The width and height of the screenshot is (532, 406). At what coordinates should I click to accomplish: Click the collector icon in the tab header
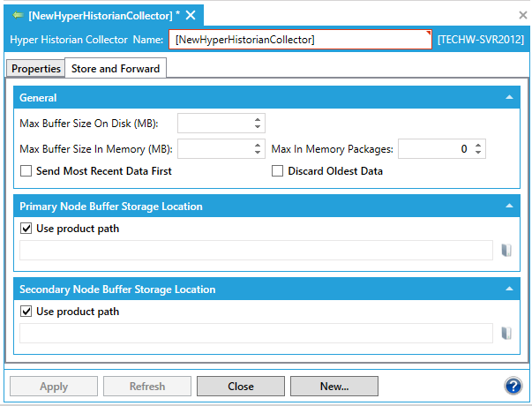tap(18, 16)
